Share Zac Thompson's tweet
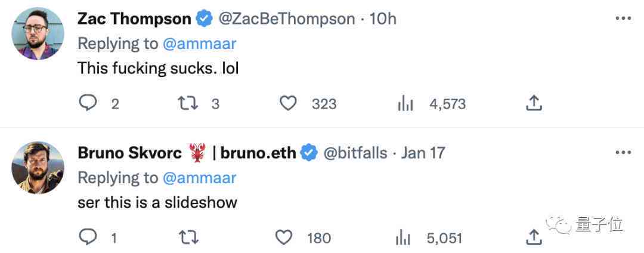This screenshot has width=644, height=253. click(x=534, y=103)
